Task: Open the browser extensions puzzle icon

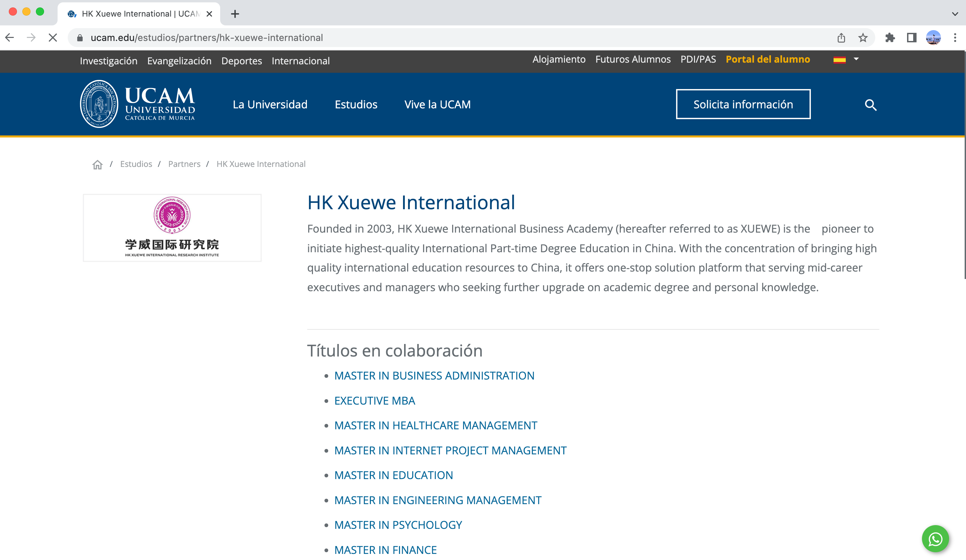Action: click(890, 38)
